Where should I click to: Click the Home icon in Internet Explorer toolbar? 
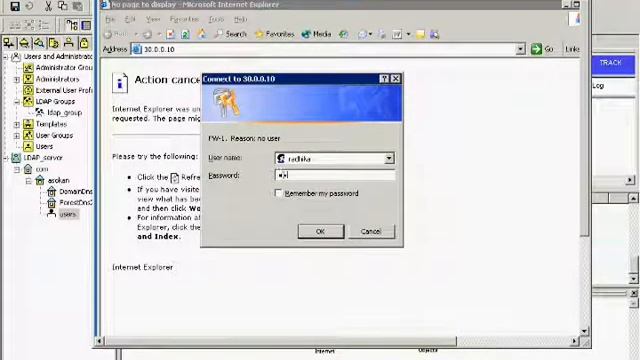tap(202, 34)
